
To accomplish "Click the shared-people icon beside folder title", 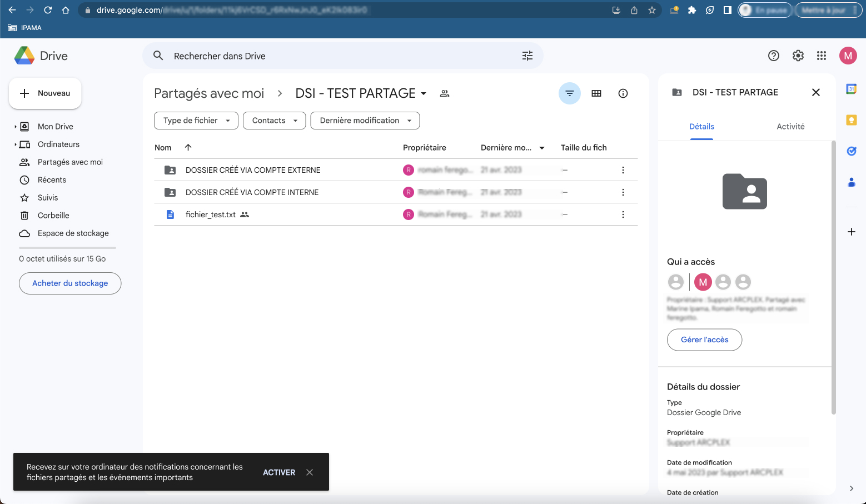I will [445, 93].
